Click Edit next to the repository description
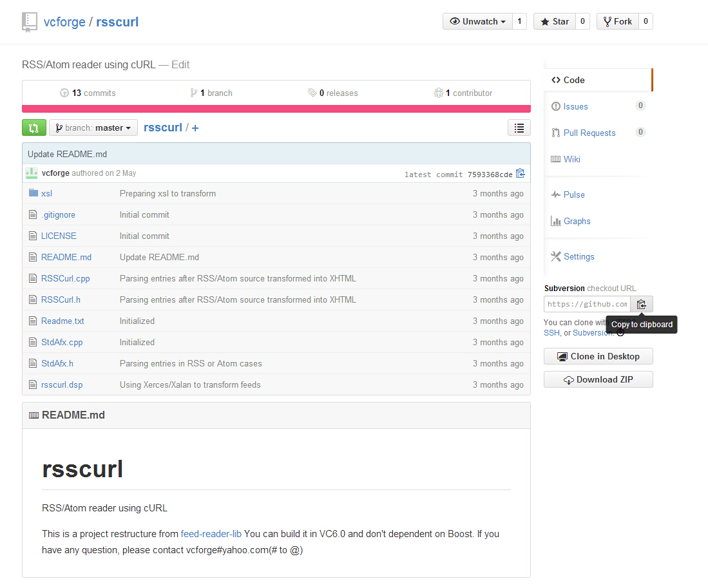This screenshot has width=708, height=588. click(180, 65)
